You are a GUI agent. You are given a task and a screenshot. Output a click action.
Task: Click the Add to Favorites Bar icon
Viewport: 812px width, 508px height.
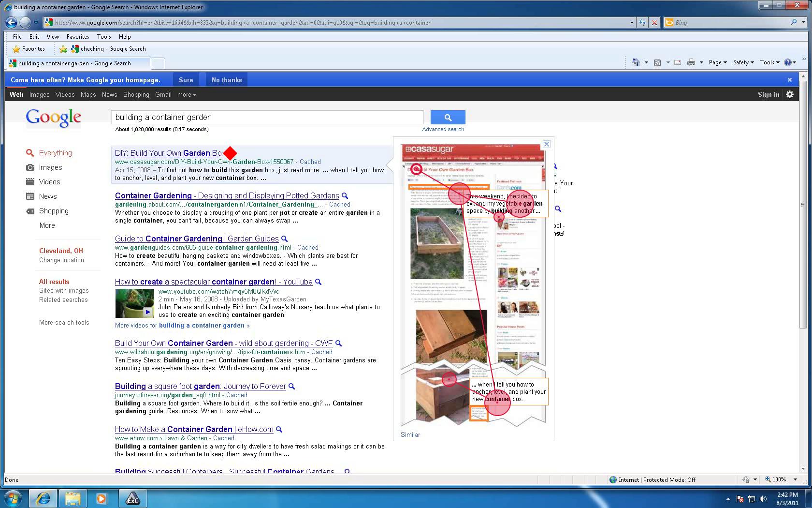pos(63,49)
